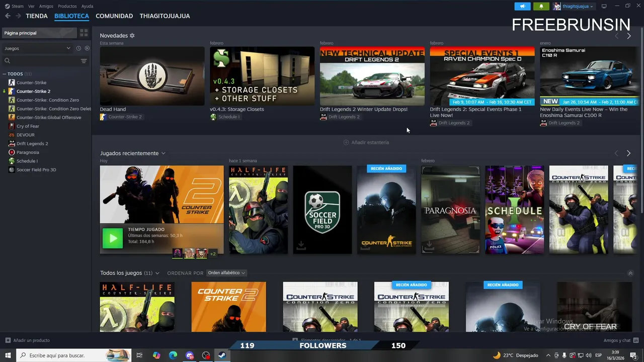
Task: Open the THIAGITOJUAJUA profile tab
Action: tap(165, 16)
